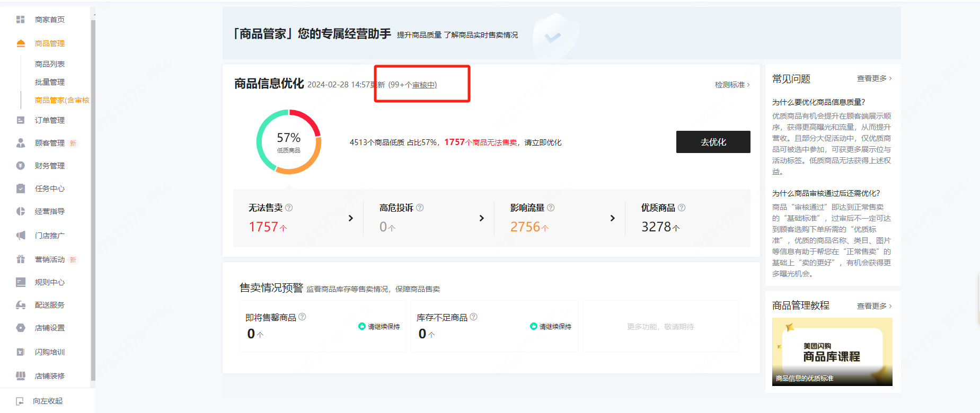Viewport: 980px width, 413px height.
Task: Click the 57% 低质商品 donut chart
Action: pyautogui.click(x=289, y=142)
